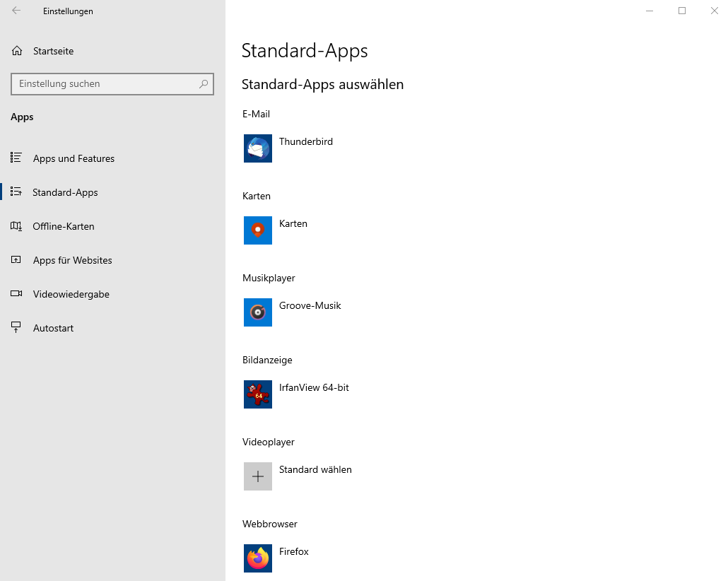Click the Autostart icon

click(16, 327)
